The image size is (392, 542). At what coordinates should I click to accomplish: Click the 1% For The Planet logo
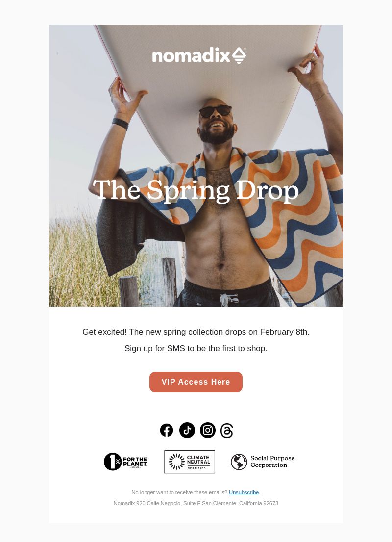[x=125, y=462]
